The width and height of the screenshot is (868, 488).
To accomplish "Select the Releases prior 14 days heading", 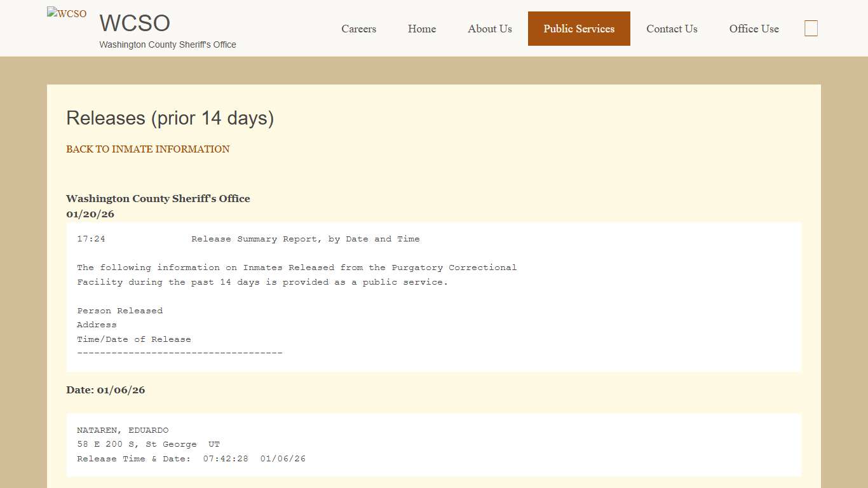I will (x=170, y=118).
